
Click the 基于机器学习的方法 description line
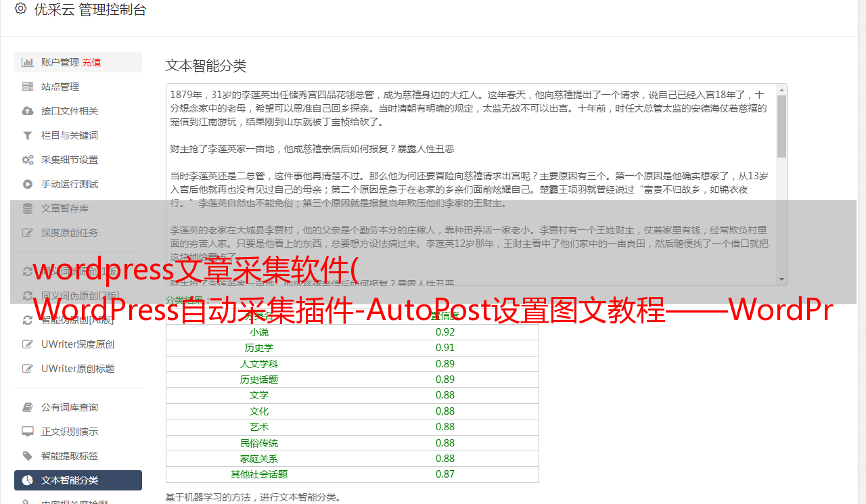(253, 498)
